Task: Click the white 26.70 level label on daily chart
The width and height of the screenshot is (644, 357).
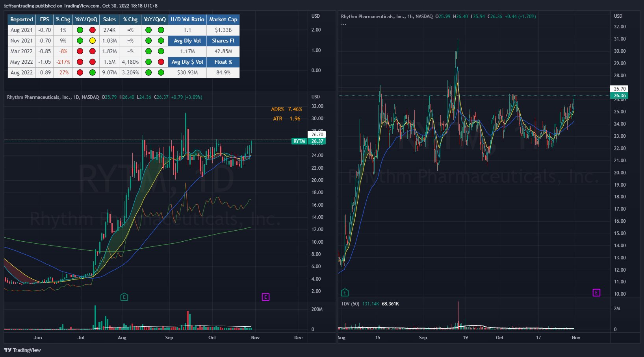Action: (317, 135)
